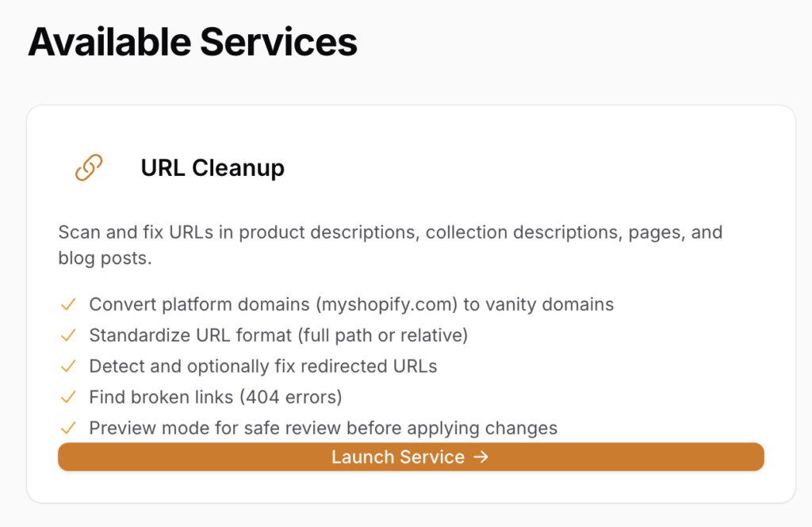
Task: Click the checkmark beside Preview mode
Action: tap(68, 428)
